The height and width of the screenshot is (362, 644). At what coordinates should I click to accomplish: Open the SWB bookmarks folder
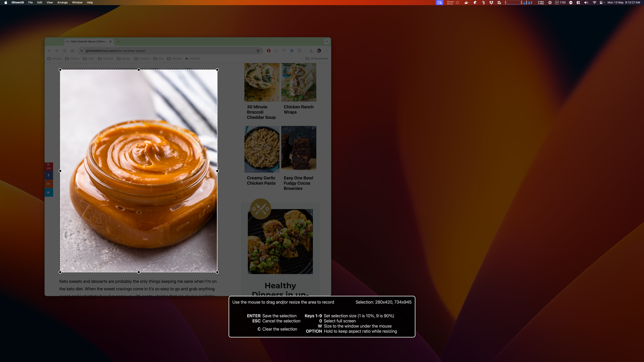(x=89, y=59)
